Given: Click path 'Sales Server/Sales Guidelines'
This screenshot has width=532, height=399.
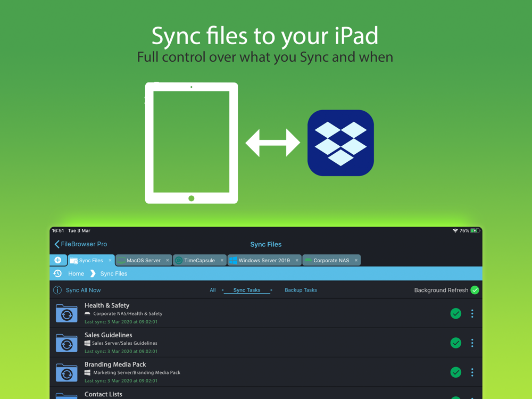Looking at the screenshot, I should pyautogui.click(x=124, y=343).
